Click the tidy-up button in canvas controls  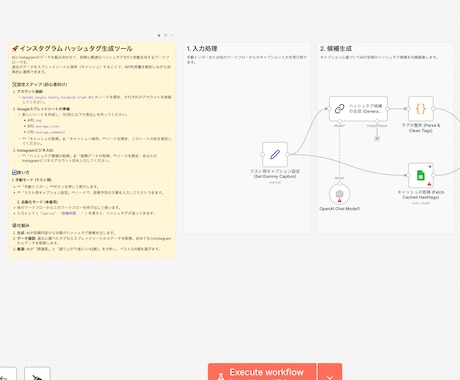pyautogui.click(x=37, y=374)
